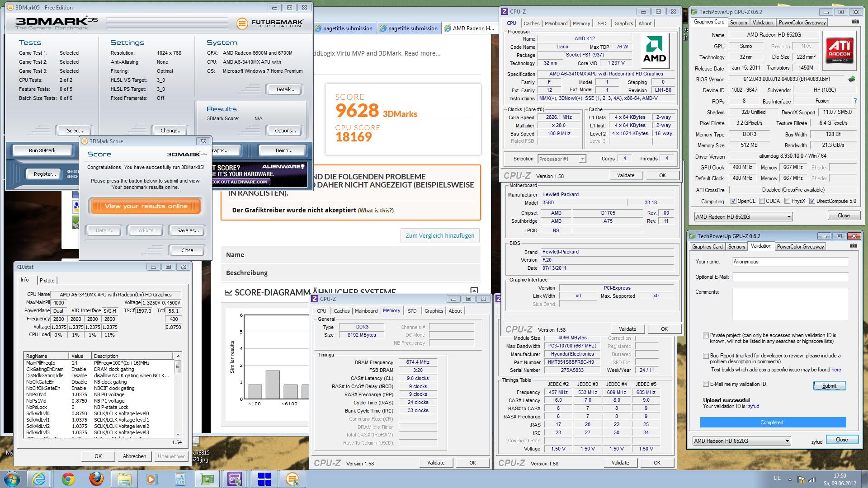Toggle the DirectCompute 5.0 checkbox

(812, 201)
